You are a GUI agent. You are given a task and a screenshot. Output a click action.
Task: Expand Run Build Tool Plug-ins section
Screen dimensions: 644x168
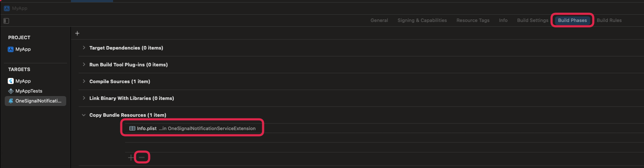tap(84, 65)
